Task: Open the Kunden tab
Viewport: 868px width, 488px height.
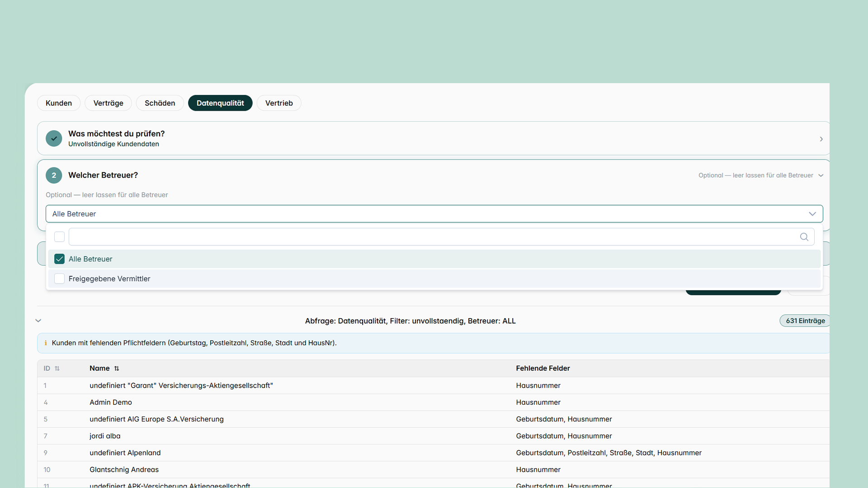Action: coord(59,103)
